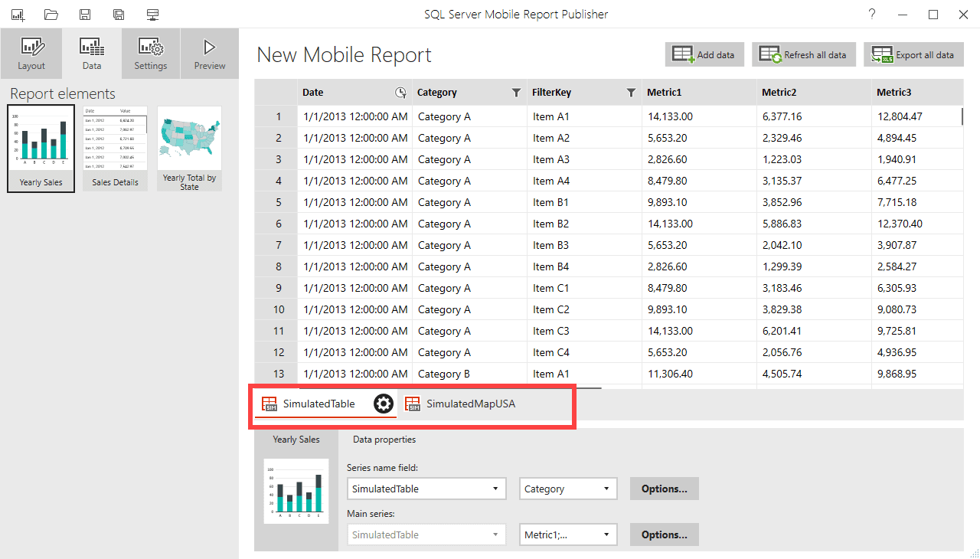Click Options button for Series name field
The width and height of the screenshot is (980, 559).
pos(664,489)
